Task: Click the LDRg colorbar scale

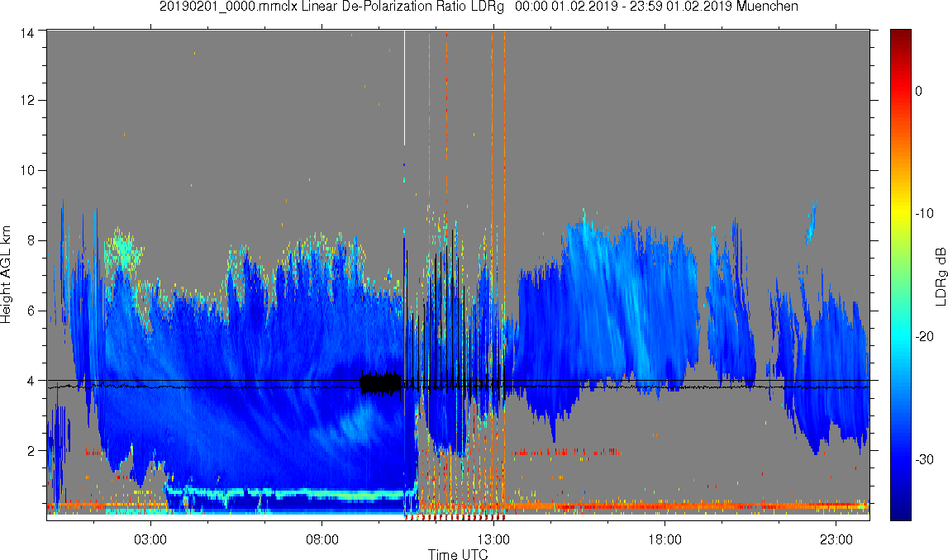Action: [900, 275]
